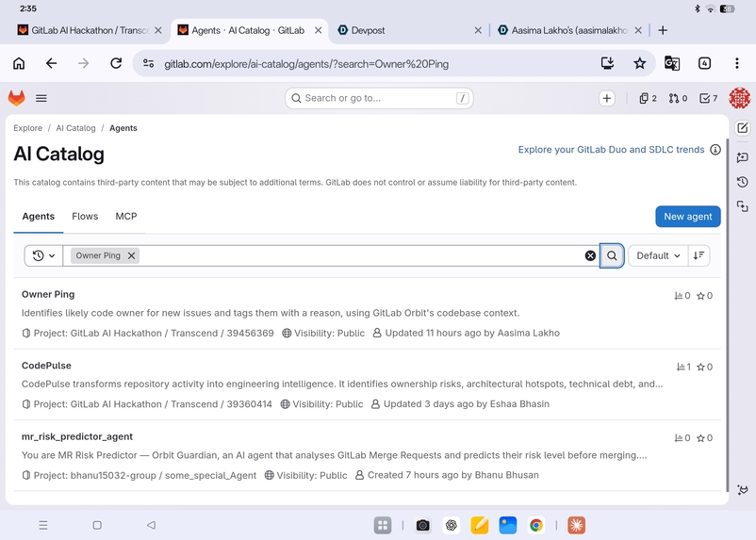This screenshot has width=756, height=540.
Task: Tap the Android back navigation button
Action: pos(151,525)
